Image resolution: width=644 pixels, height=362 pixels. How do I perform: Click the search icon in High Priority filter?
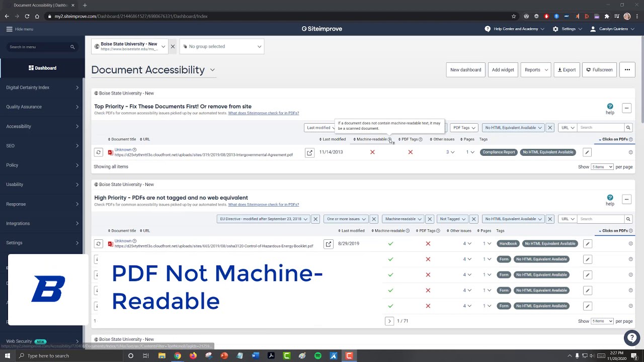[x=628, y=219]
